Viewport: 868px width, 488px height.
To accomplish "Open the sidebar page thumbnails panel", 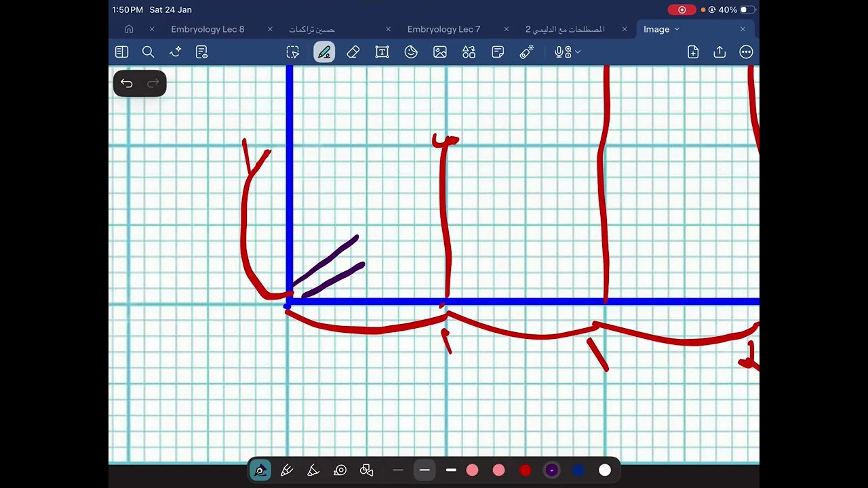I will (121, 52).
